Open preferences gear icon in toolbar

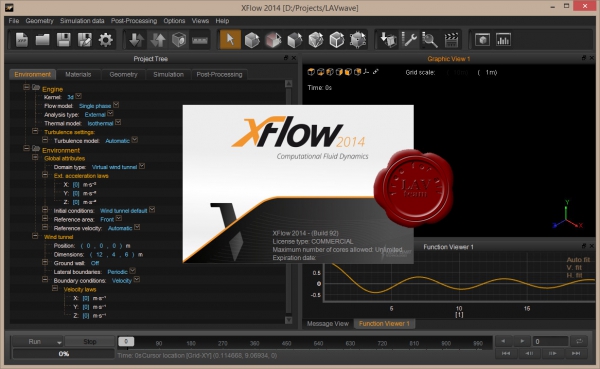point(105,40)
